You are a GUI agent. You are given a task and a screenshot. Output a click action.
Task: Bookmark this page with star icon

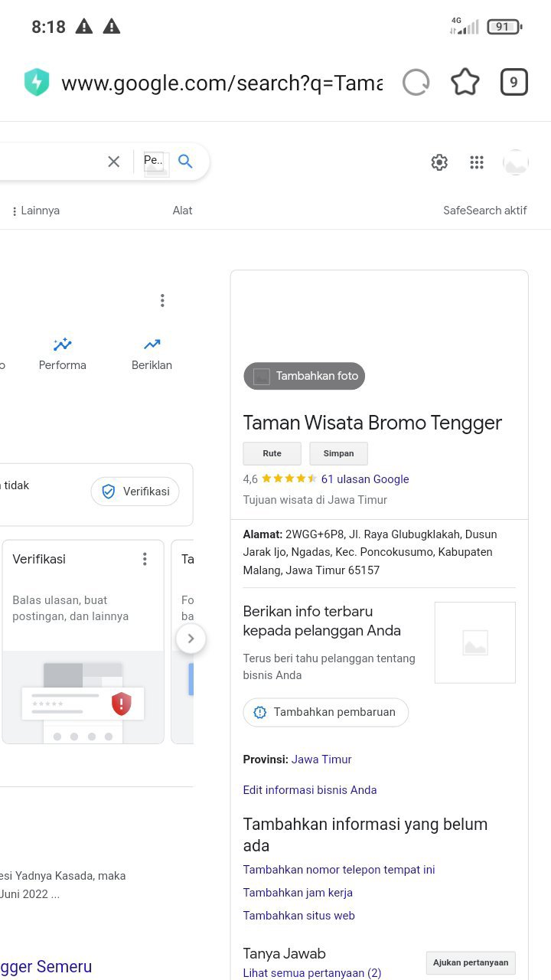[x=465, y=82]
